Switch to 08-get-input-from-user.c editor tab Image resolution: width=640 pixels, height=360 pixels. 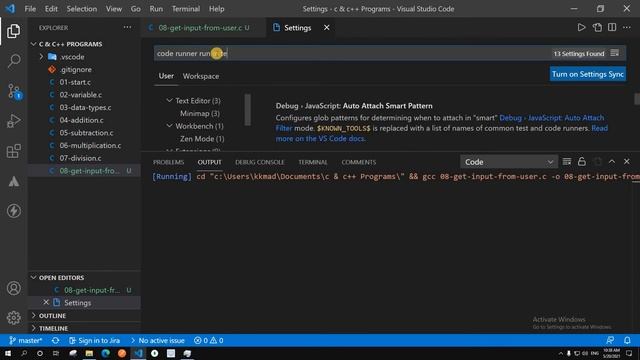(x=199, y=27)
